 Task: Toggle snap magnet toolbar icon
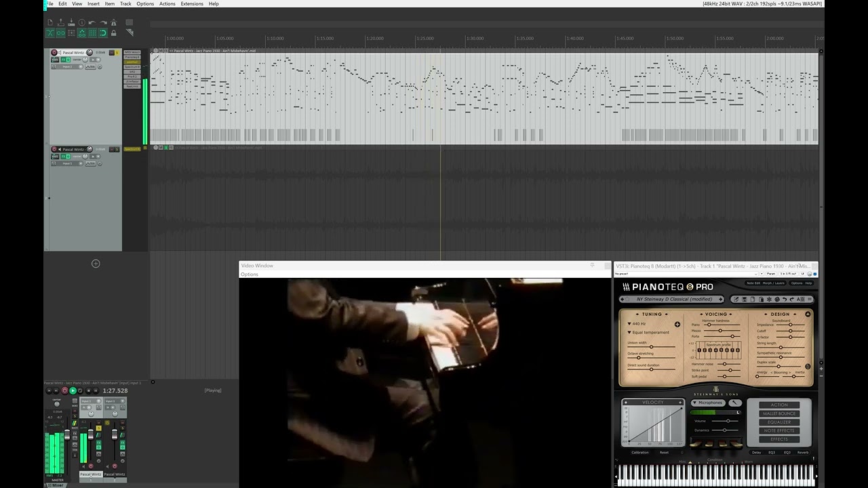pyautogui.click(x=103, y=33)
